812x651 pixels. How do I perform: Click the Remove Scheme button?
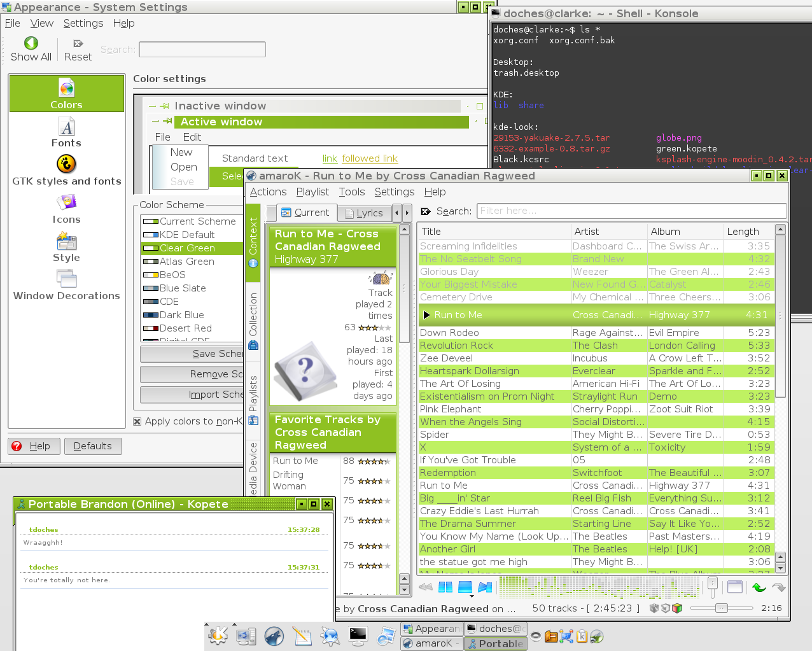[x=193, y=374]
